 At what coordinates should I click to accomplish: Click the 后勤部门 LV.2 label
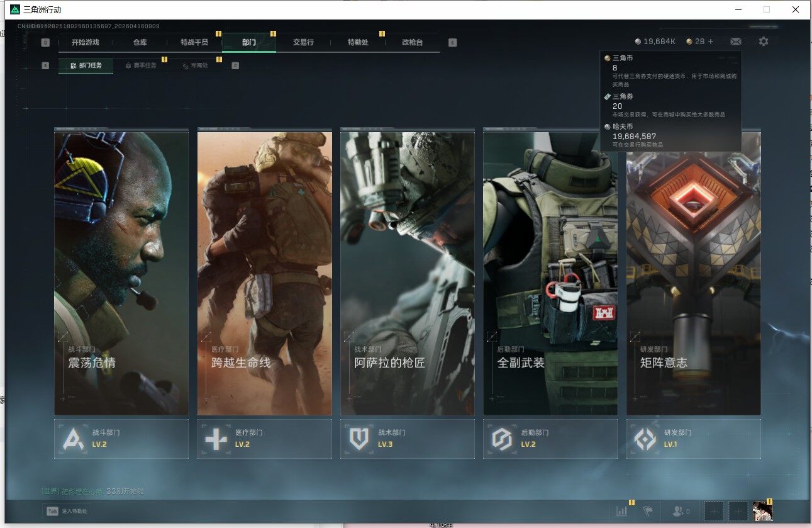coord(528,444)
